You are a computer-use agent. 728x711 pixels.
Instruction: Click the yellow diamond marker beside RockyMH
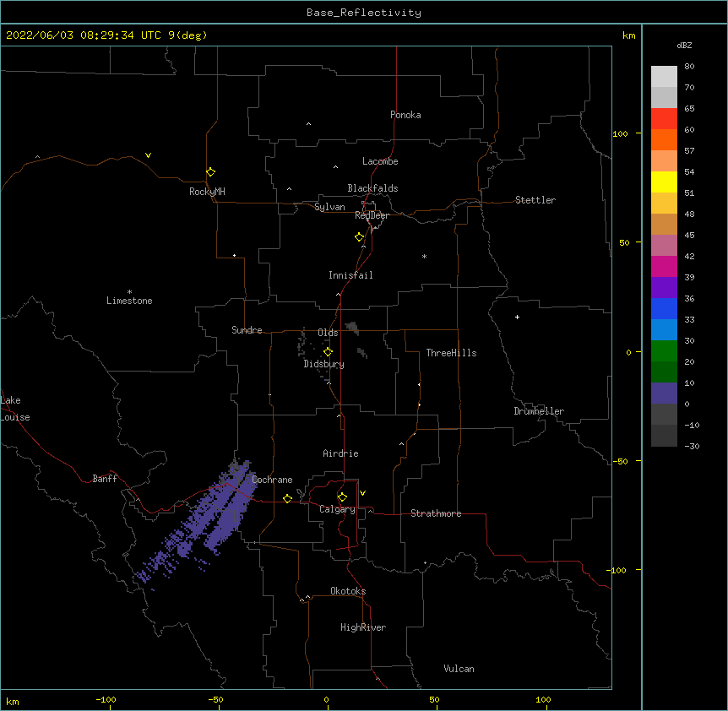[x=210, y=172]
